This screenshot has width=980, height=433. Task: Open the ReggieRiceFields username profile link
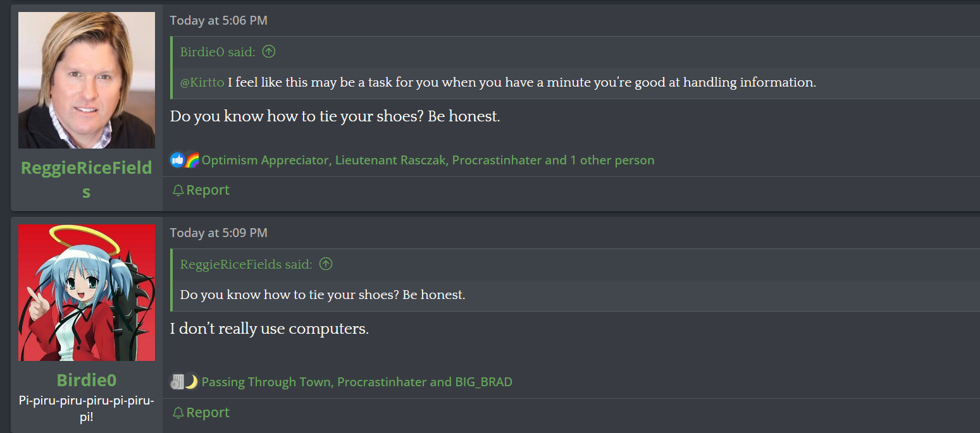(x=87, y=180)
